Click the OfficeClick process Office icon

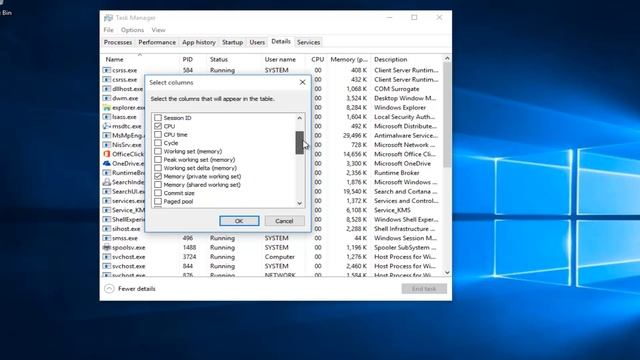107,154
